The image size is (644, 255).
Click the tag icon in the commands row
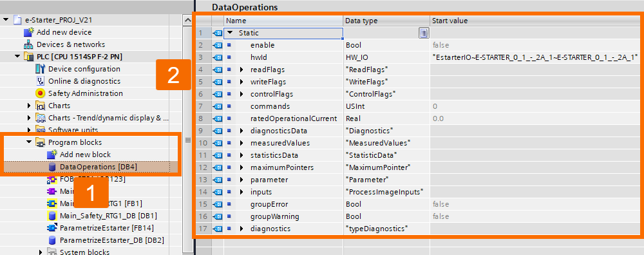click(218, 106)
